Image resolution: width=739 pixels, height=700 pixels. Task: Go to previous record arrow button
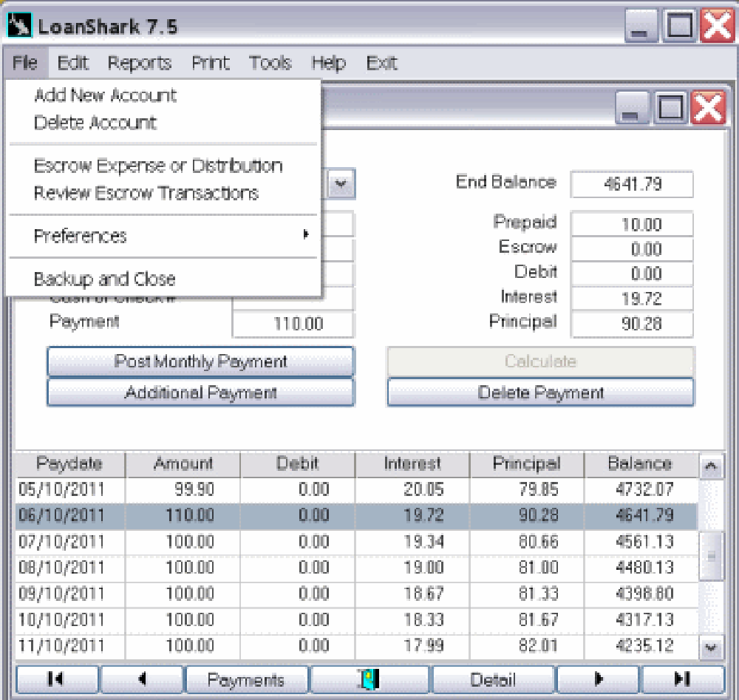click(143, 679)
